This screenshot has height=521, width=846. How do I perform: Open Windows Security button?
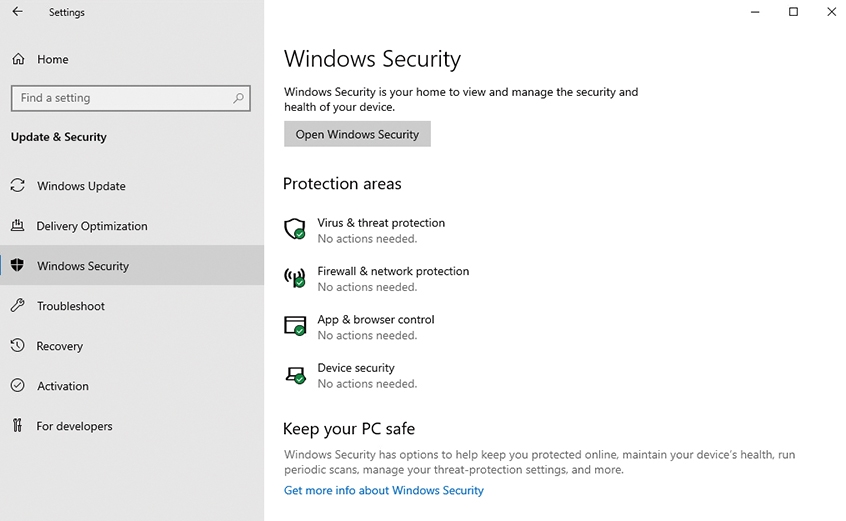coord(357,134)
